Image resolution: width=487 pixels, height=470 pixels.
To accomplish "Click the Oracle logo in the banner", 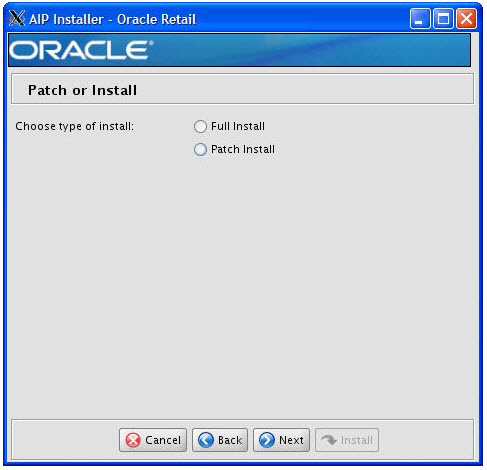I will tap(81, 50).
